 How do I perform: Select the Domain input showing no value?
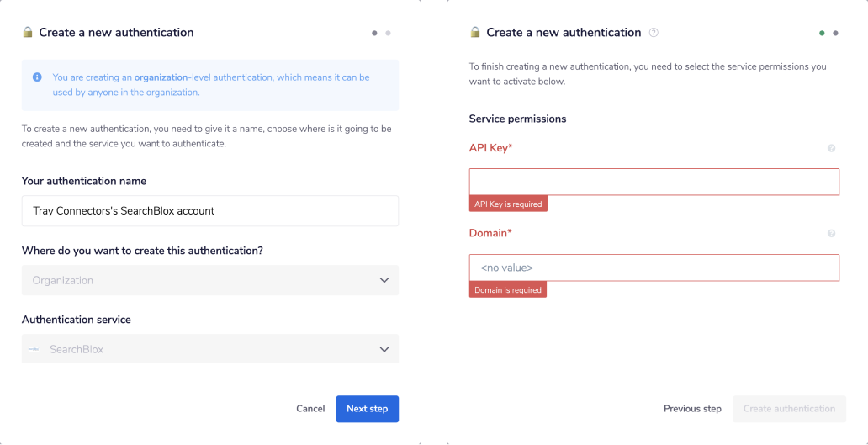[x=654, y=268]
